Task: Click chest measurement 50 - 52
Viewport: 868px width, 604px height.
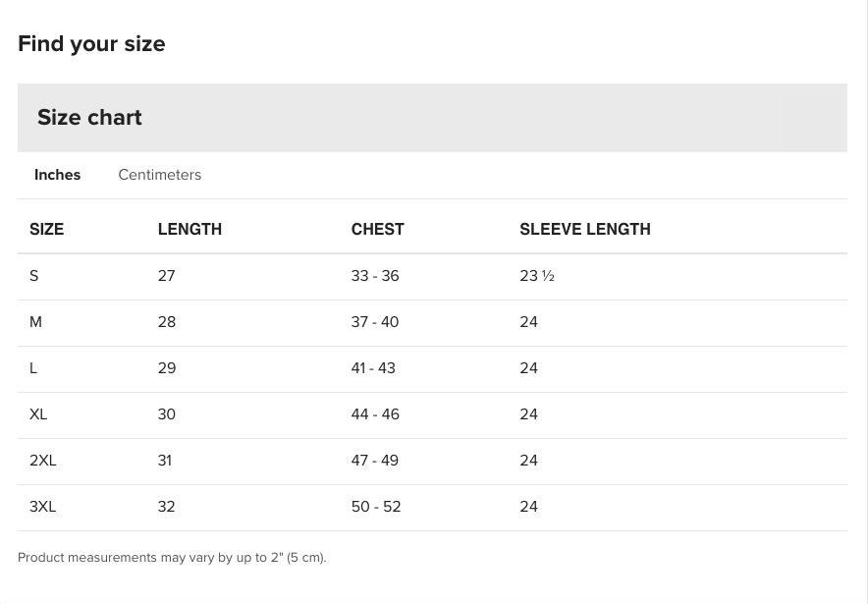Action: [x=376, y=507]
